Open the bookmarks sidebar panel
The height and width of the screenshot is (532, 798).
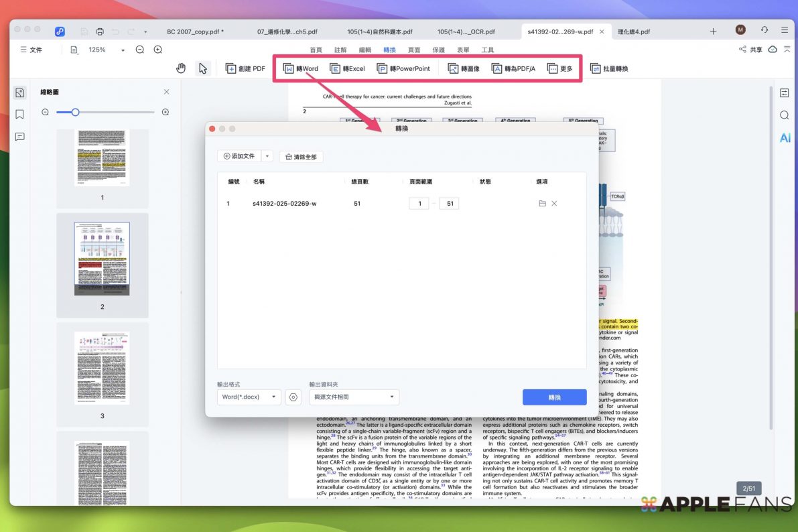(x=20, y=115)
